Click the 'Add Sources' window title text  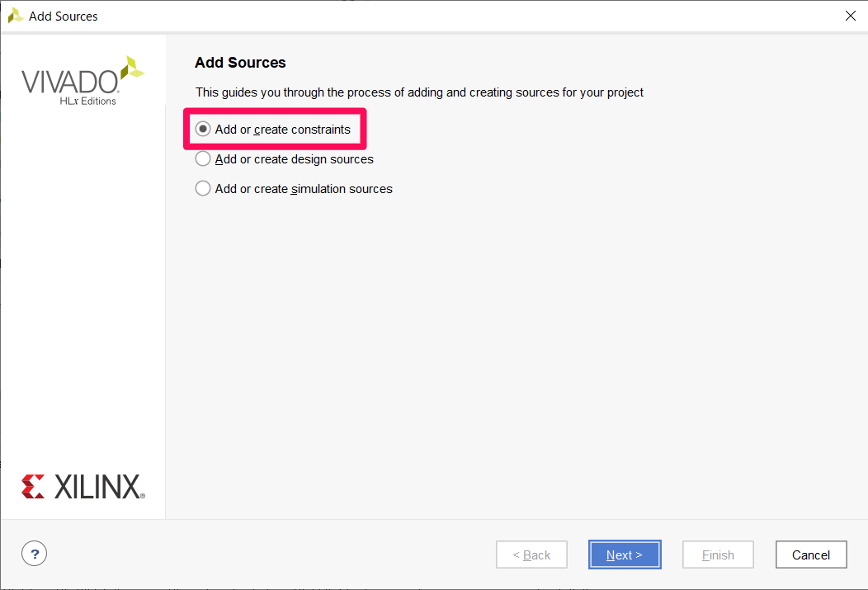[x=63, y=17]
